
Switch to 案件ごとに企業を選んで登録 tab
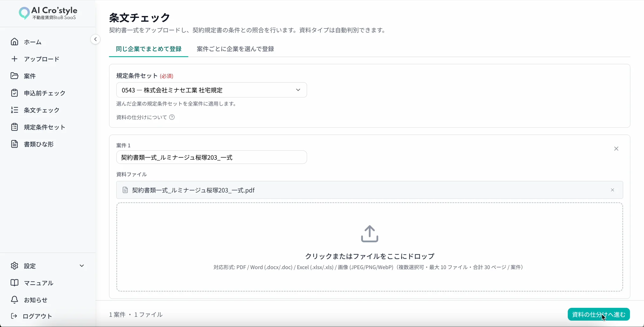[235, 49]
